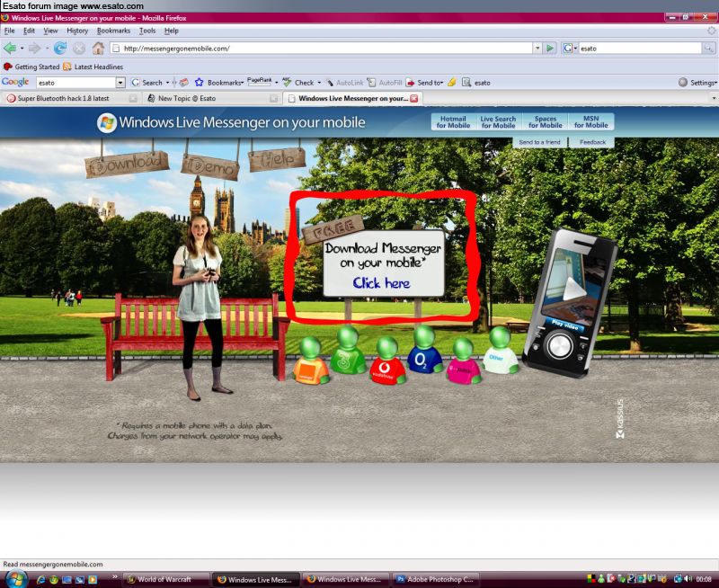Click the Google toolbar spell Check icon
This screenshot has width=719, height=588.
287,83
